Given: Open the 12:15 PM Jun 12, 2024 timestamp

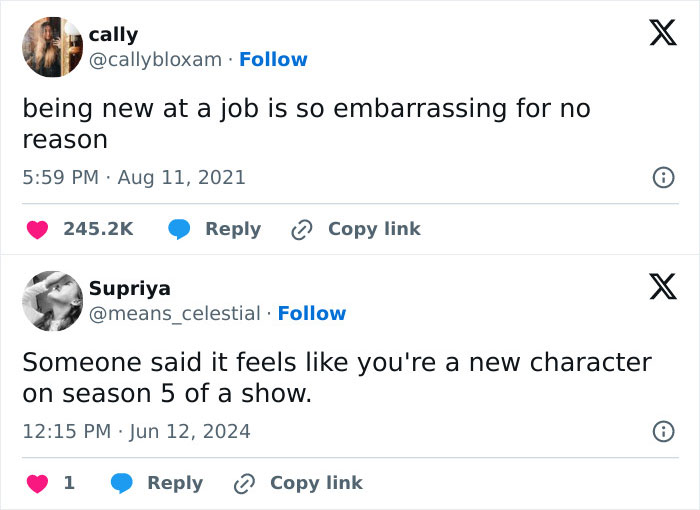Looking at the screenshot, I should tap(136, 432).
